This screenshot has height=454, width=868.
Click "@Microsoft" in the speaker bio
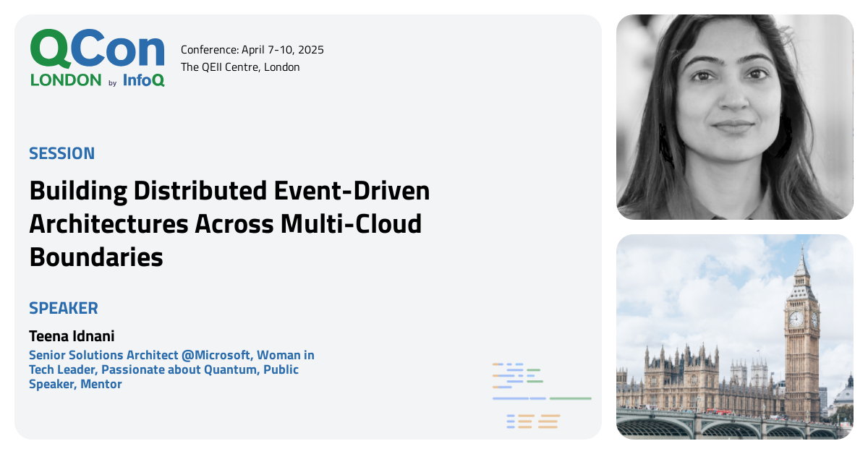click(216, 355)
